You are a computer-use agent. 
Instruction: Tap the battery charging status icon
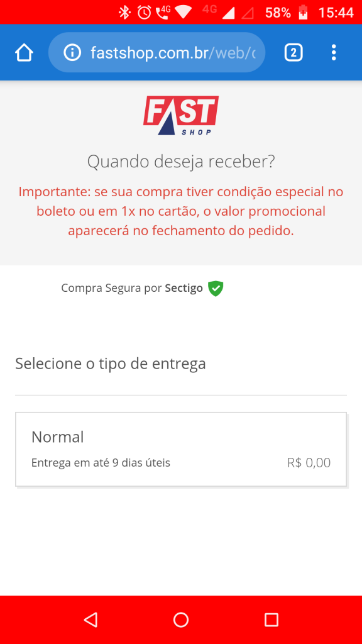point(303,13)
